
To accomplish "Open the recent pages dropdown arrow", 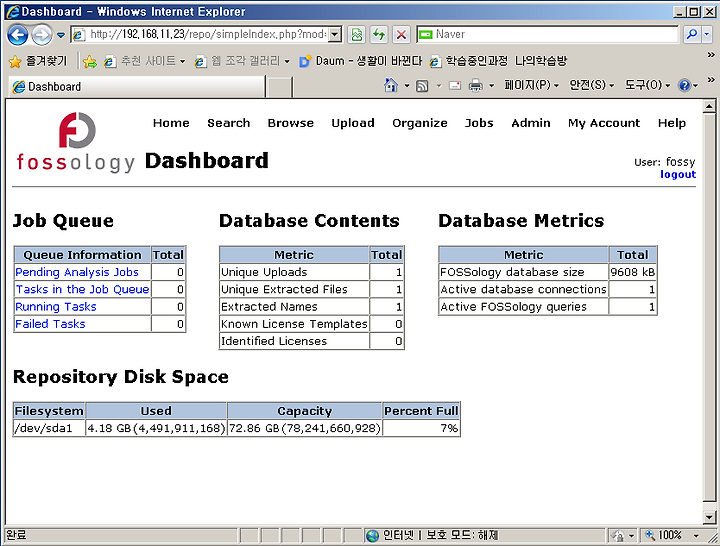I will tap(61, 35).
